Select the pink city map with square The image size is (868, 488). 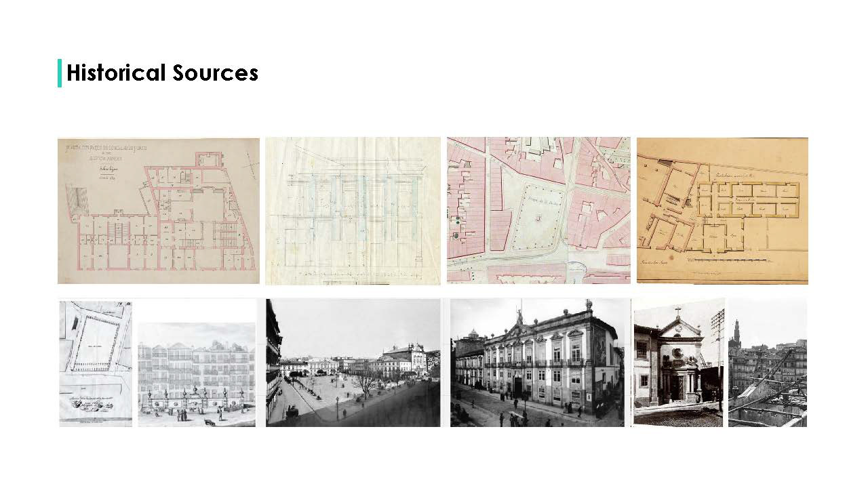538,210
